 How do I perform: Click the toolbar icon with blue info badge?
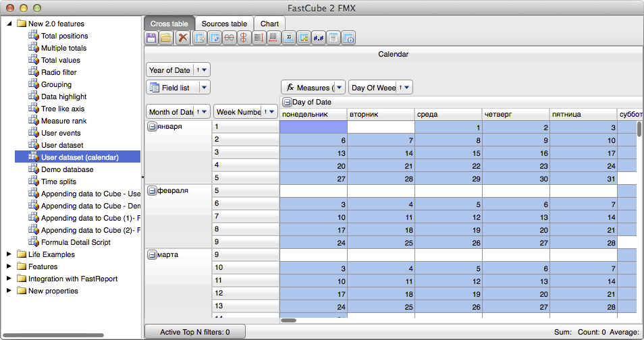[x=348, y=38]
